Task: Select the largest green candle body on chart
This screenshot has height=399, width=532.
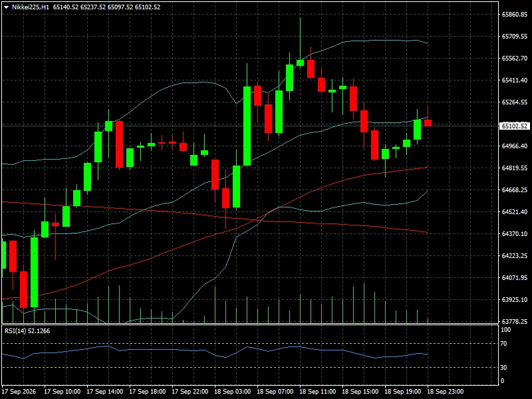Action: click(247, 126)
